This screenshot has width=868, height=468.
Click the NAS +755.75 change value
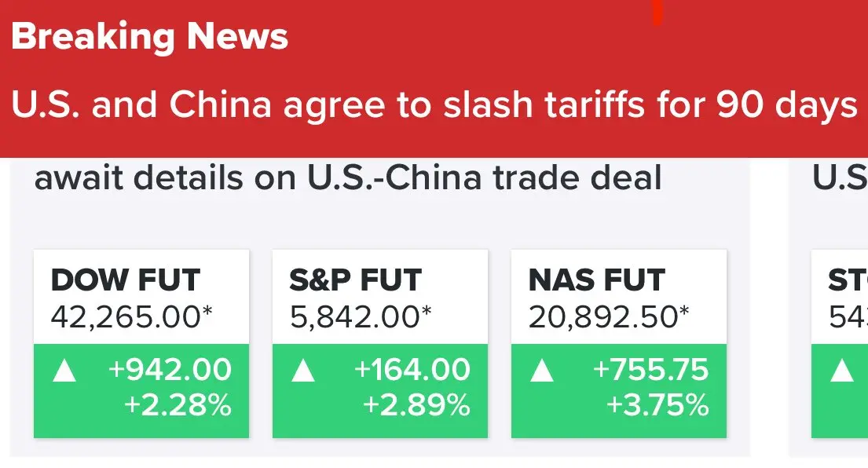[x=650, y=370]
